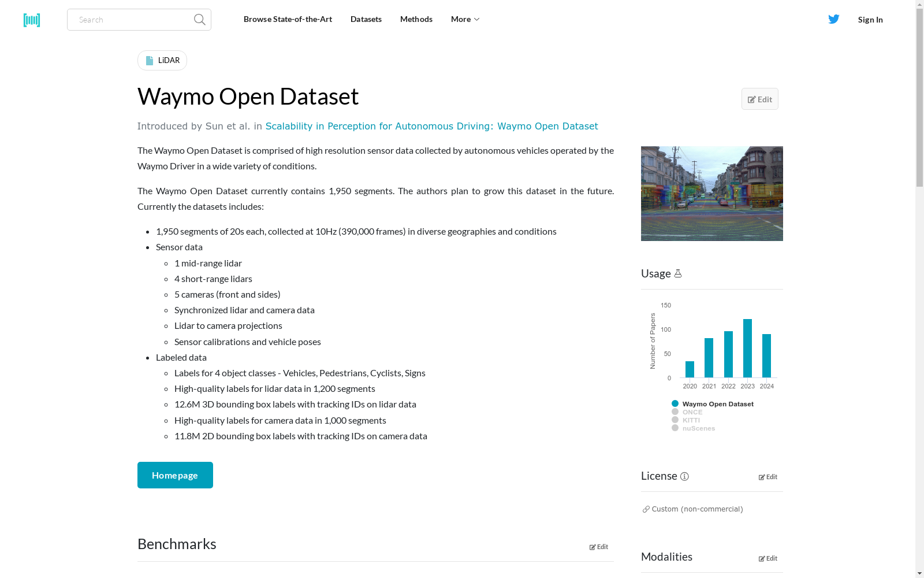Viewport: 924px width, 578px height.
Task: Click the LiDAR tag document icon
Action: (x=150, y=61)
